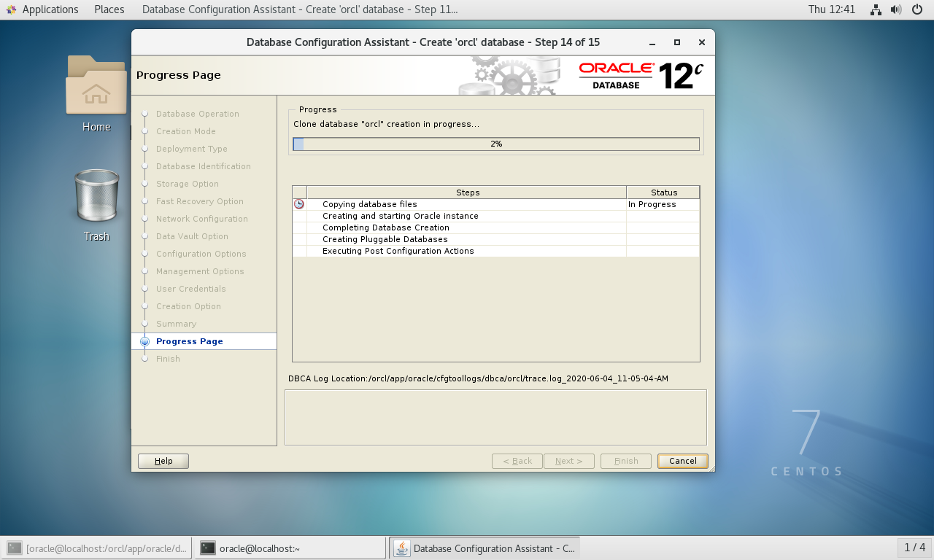
Task: Click the Help button
Action: (x=163, y=461)
